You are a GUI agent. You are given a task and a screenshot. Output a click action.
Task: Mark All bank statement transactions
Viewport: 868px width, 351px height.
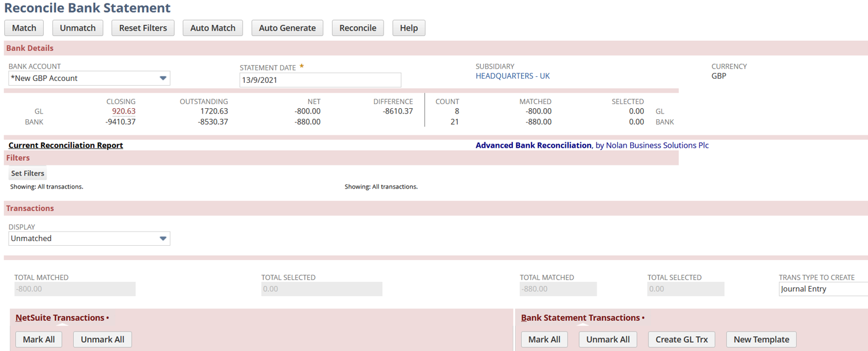(x=544, y=339)
